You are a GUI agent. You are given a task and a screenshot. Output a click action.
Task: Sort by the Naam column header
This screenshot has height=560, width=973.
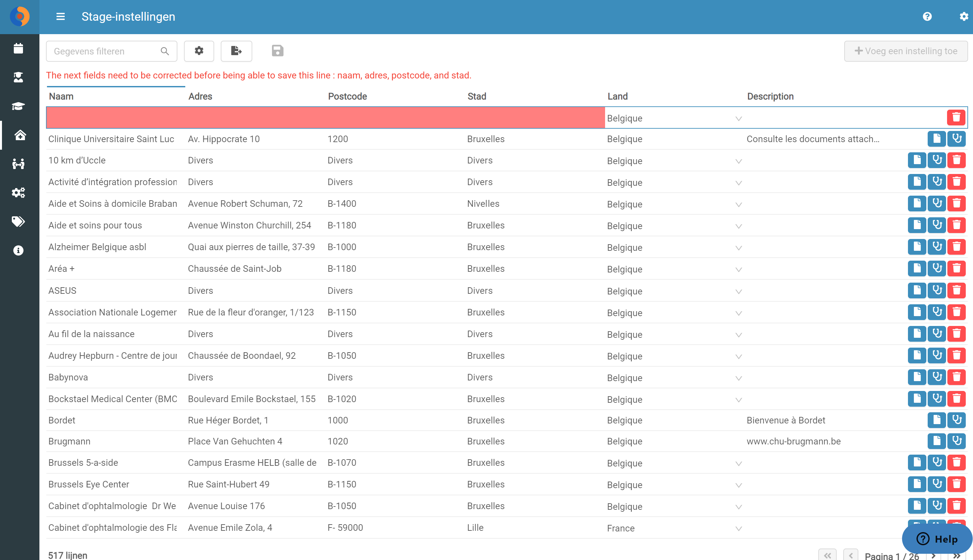[61, 96]
